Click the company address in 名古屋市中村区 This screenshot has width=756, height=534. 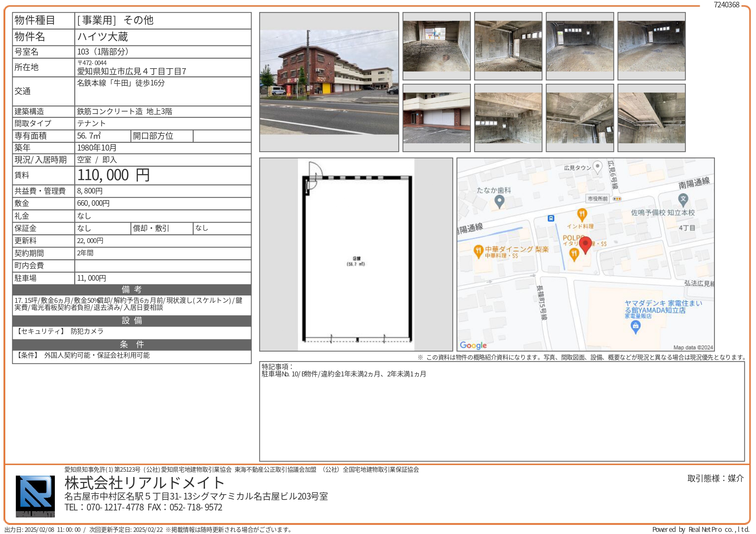196,496
